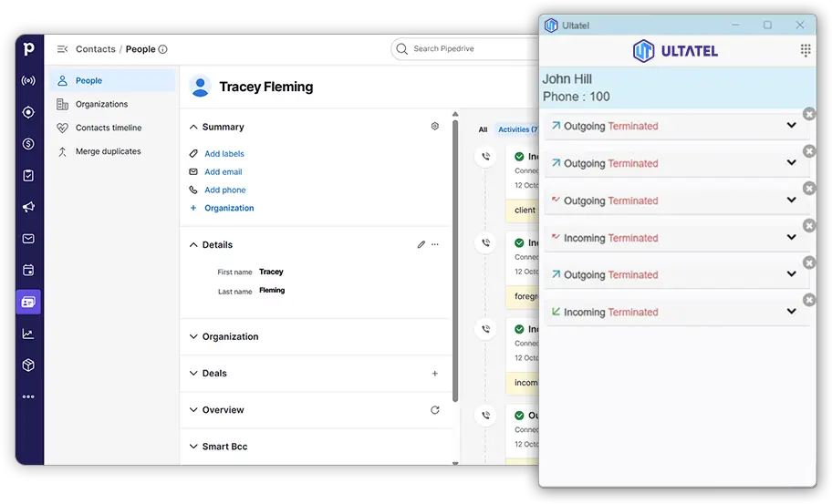
Task: Toggle the first activity's green done checkmark
Action: pos(519,157)
